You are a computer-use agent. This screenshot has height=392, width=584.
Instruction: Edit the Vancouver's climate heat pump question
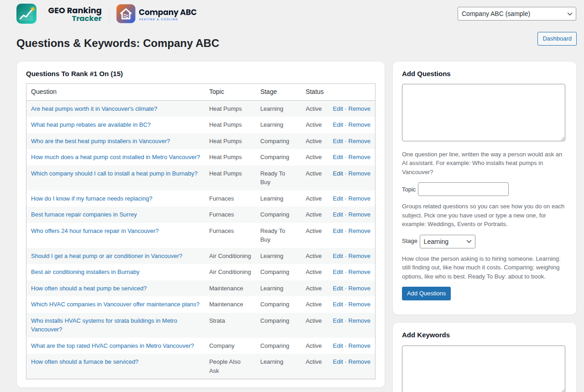click(338, 109)
